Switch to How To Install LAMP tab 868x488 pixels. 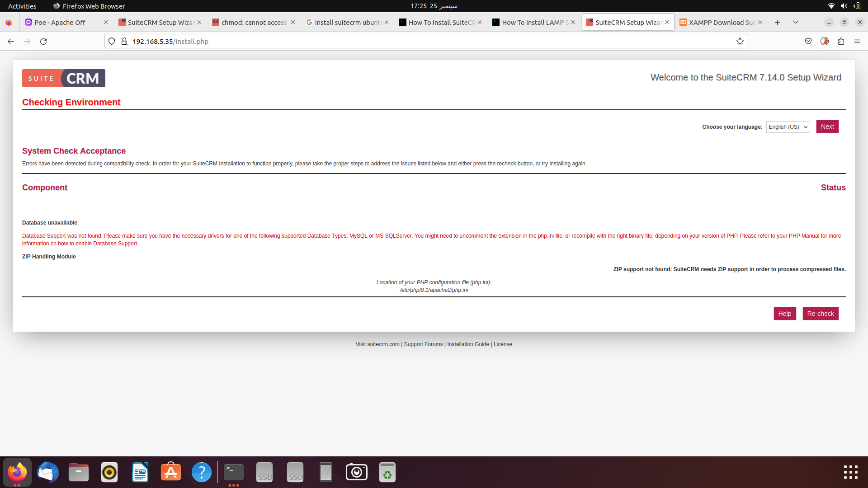(535, 22)
